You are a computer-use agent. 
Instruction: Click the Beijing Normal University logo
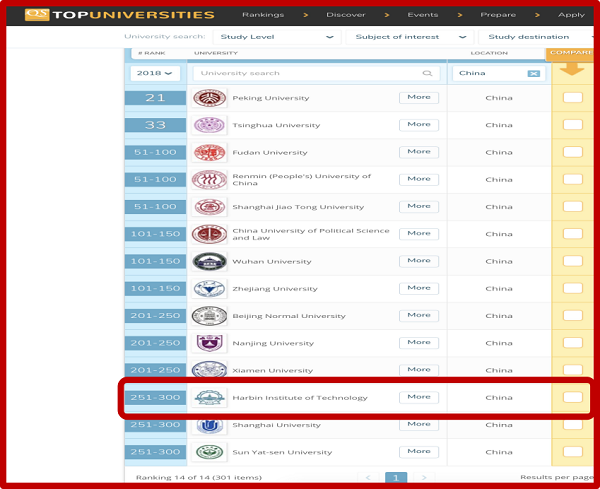pos(209,316)
